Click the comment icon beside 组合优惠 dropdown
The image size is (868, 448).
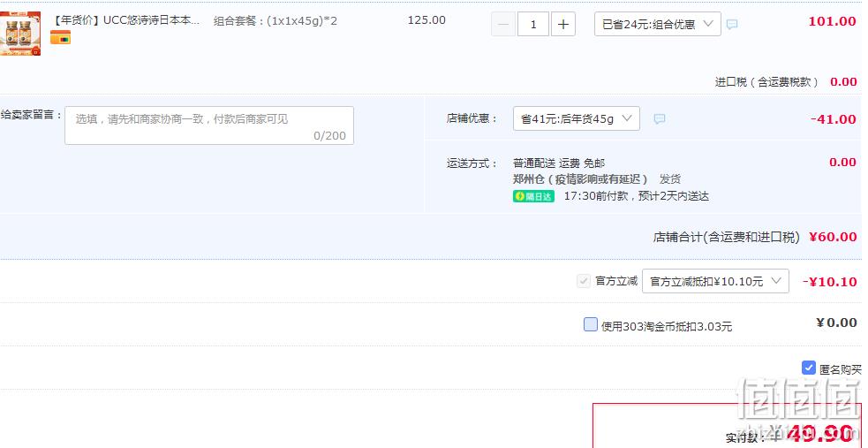click(x=732, y=25)
